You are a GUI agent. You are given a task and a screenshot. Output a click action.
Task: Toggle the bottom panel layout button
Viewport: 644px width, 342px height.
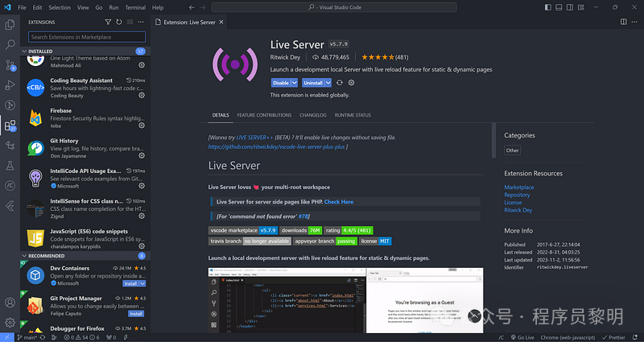point(559,7)
